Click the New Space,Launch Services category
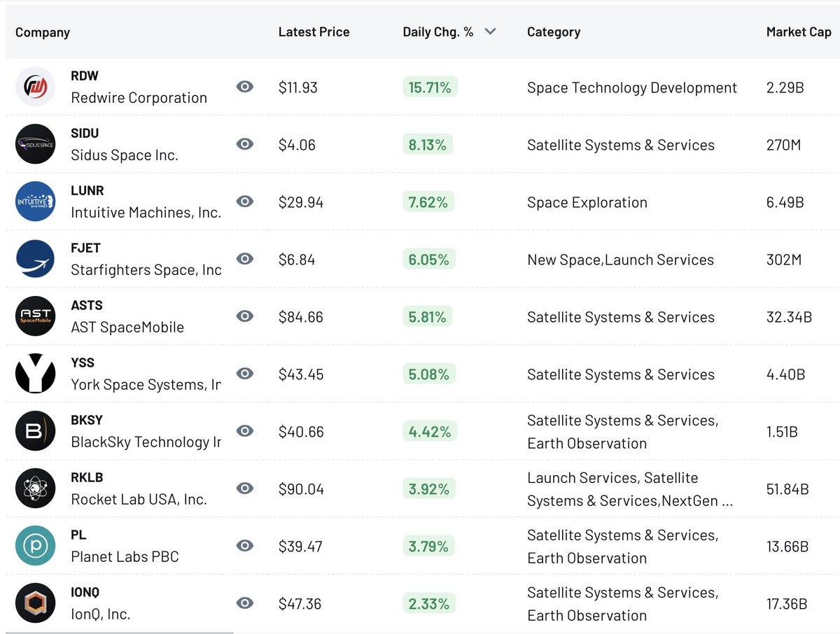The height and width of the screenshot is (634, 840). (621, 260)
